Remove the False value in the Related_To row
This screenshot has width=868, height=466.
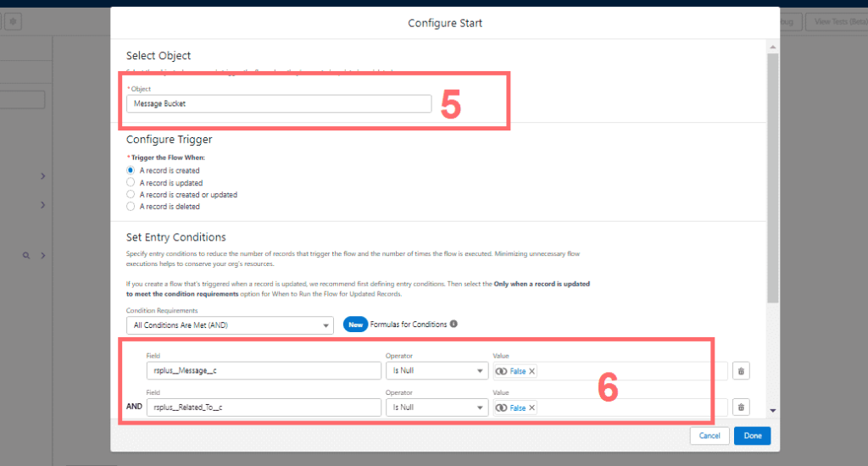coord(531,408)
